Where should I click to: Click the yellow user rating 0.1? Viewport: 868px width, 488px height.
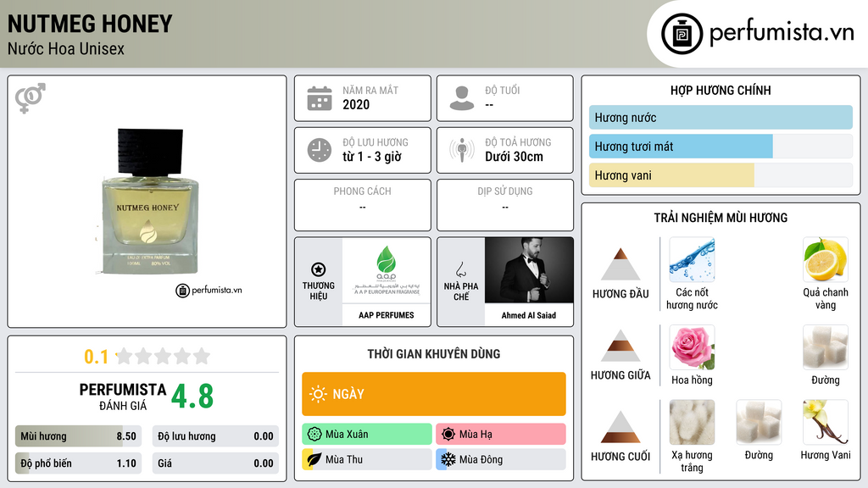[x=97, y=357]
